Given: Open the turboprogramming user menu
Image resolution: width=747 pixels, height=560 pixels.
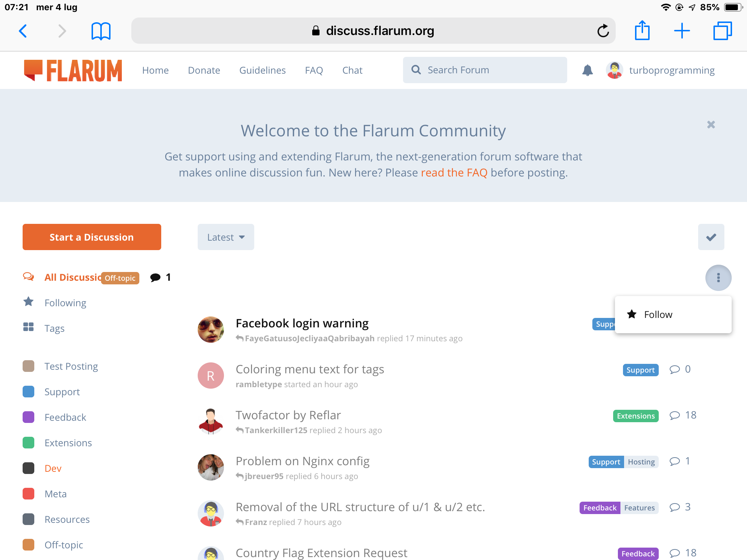Looking at the screenshot, I should (660, 70).
